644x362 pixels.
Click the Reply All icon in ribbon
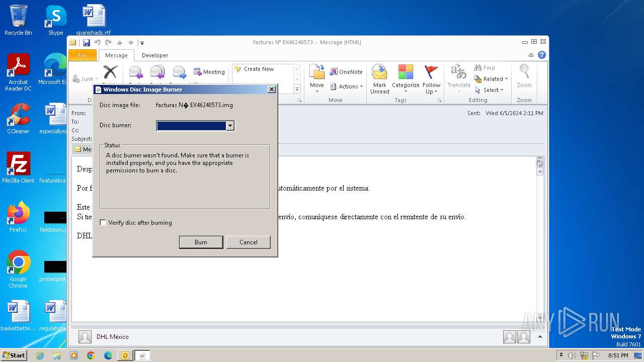click(157, 72)
